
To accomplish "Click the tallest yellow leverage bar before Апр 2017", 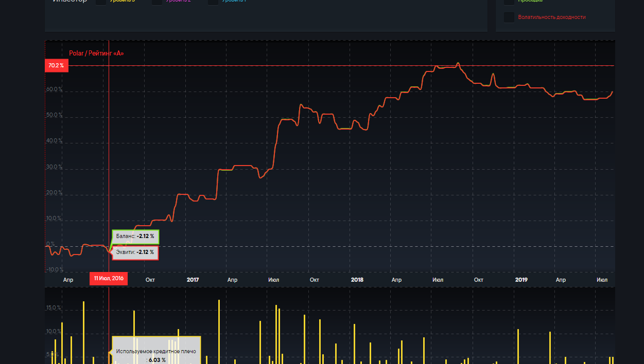I will (219, 329).
